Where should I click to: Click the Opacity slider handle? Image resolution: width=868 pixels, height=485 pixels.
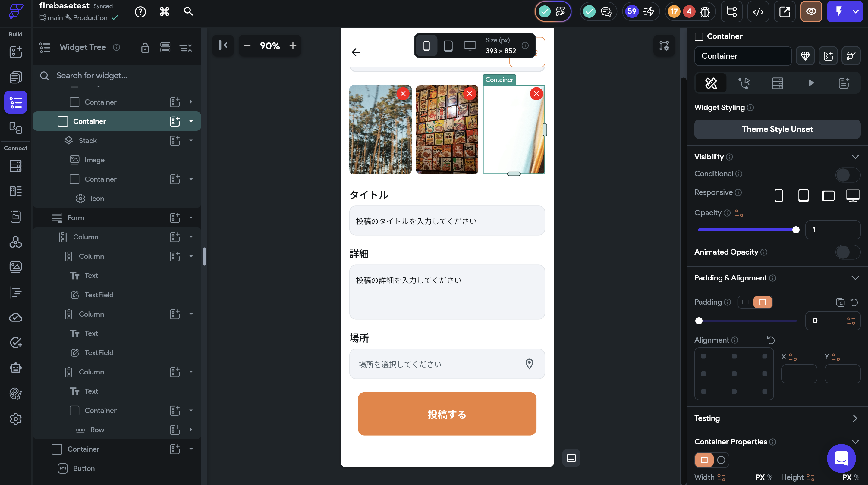click(796, 230)
